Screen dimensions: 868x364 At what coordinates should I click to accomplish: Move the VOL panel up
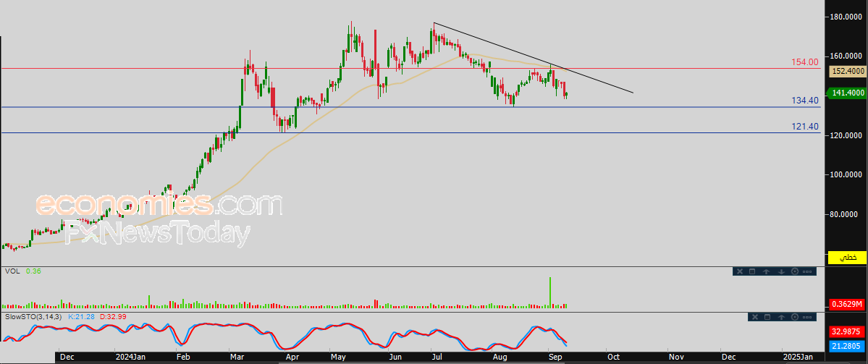pyautogui.click(x=766, y=271)
